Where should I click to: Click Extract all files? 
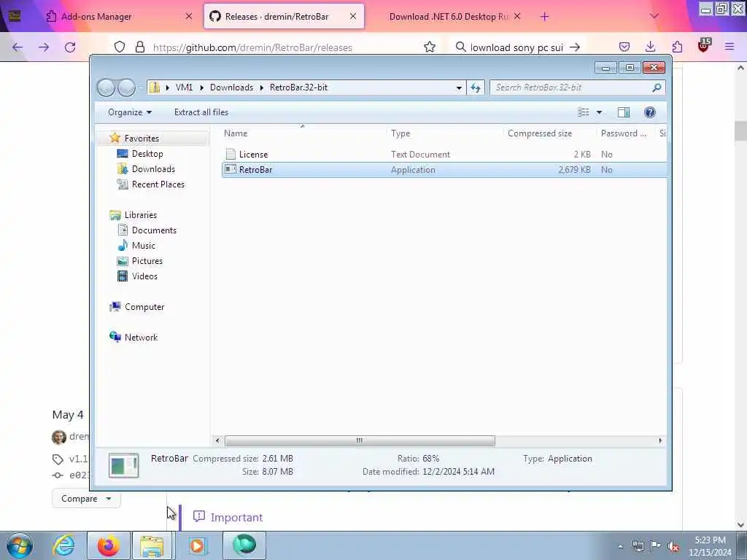coord(201,112)
